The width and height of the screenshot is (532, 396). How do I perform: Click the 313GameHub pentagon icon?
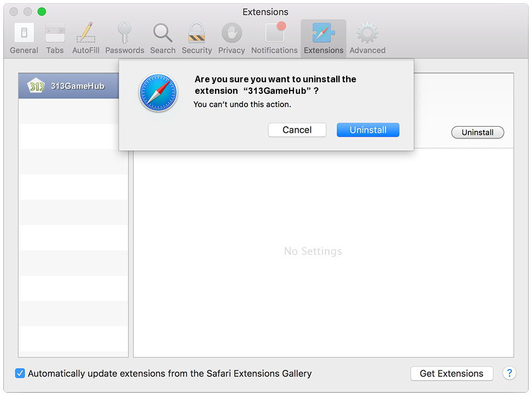tap(36, 86)
